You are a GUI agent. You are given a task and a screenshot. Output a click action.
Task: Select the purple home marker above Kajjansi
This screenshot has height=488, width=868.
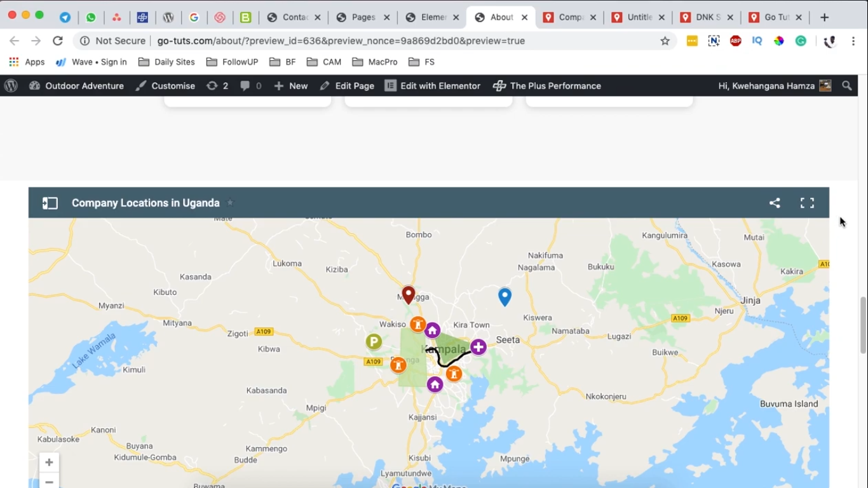click(435, 384)
